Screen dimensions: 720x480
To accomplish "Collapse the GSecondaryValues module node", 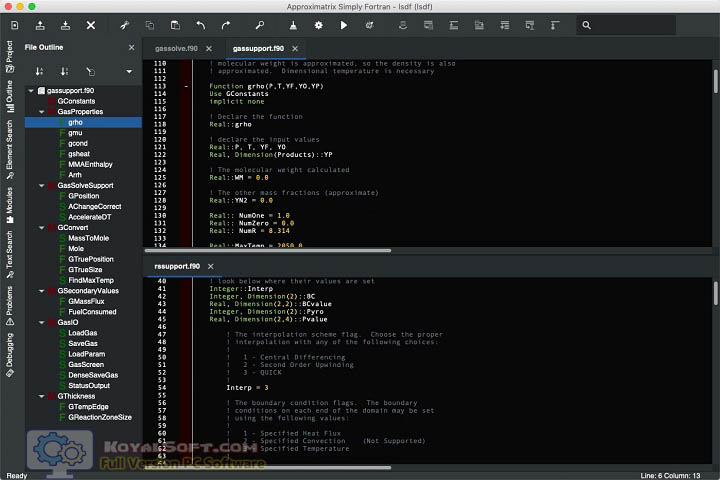I will pyautogui.click(x=41, y=291).
